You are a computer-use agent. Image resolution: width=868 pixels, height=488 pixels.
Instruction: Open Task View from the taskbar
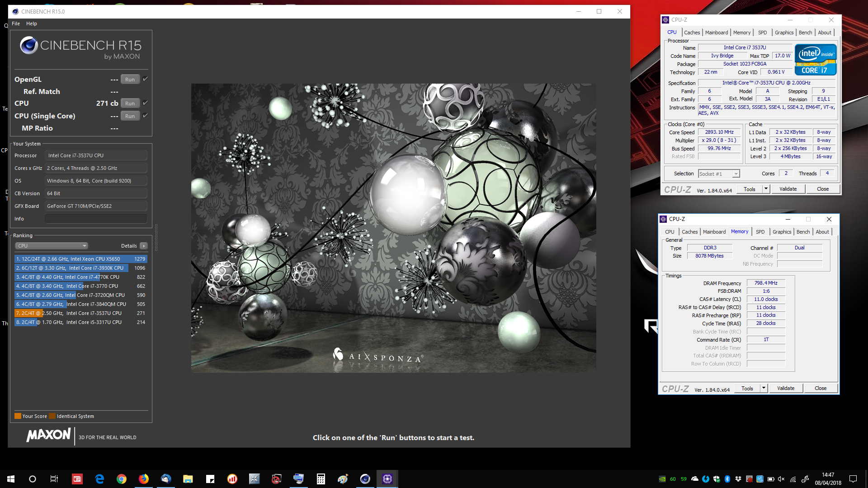54,479
